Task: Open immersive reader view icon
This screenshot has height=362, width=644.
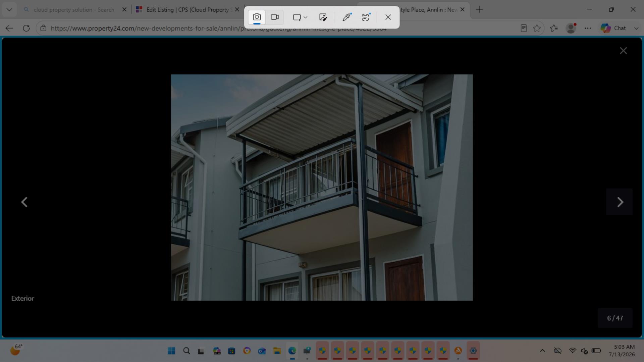Action: coord(524,28)
